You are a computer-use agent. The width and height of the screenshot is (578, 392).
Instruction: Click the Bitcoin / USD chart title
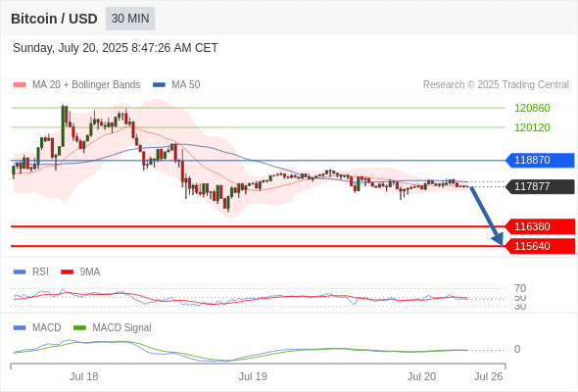click(x=54, y=19)
